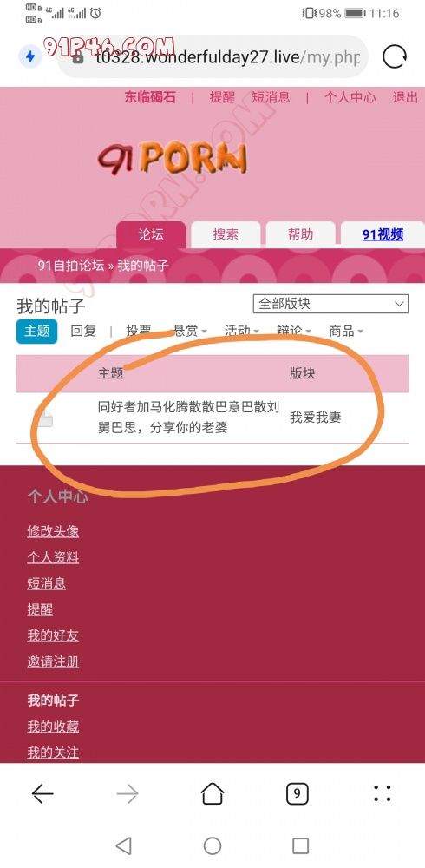The height and width of the screenshot is (868, 425).
Task: Click the 退出 logout link
Action: point(405,97)
